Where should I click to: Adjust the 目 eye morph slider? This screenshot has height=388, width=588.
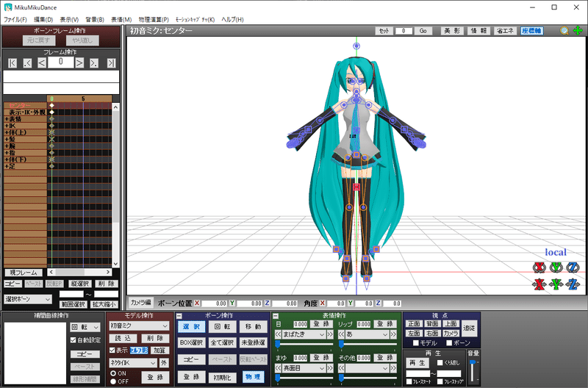(304, 343)
